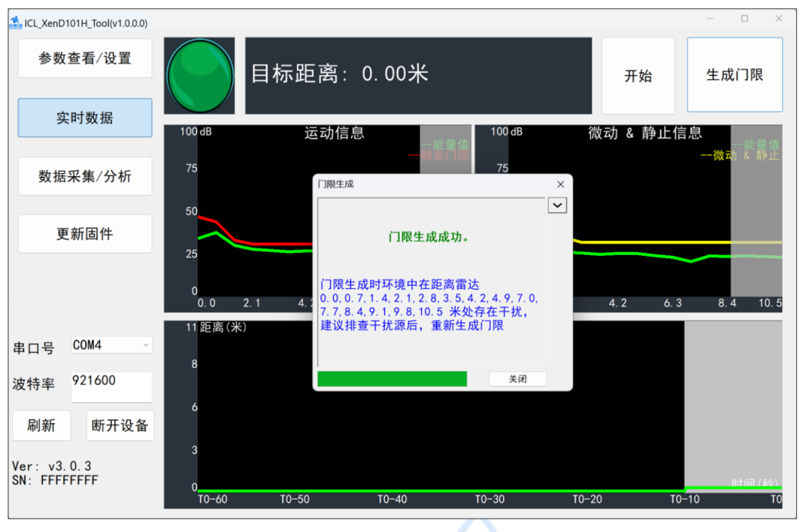The image size is (806, 532).
Task: Start firmware update via 更新固件 button
Action: pos(84,233)
